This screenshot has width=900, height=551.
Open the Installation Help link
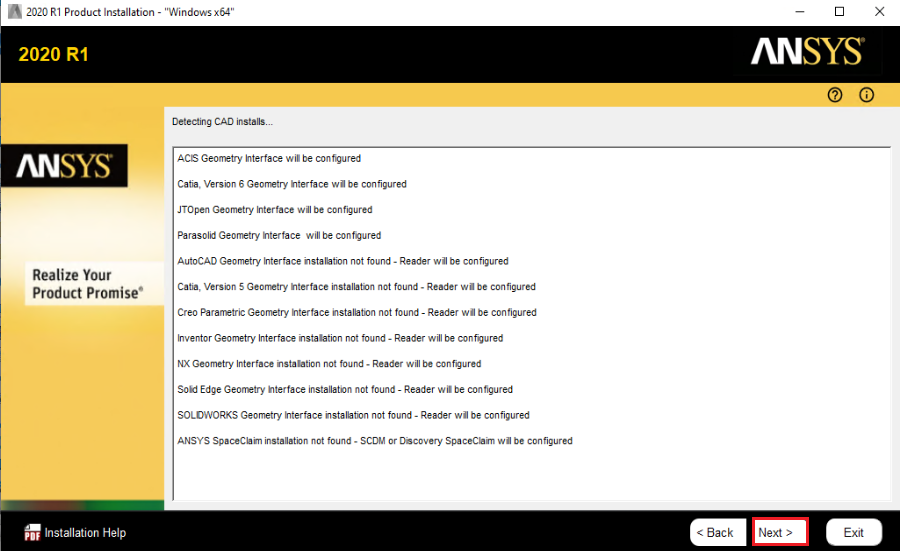tap(85, 533)
